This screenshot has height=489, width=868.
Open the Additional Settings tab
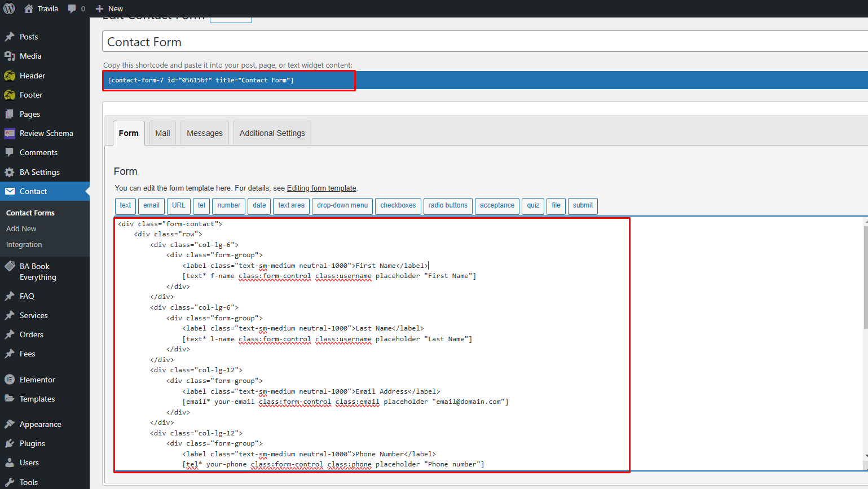point(272,133)
